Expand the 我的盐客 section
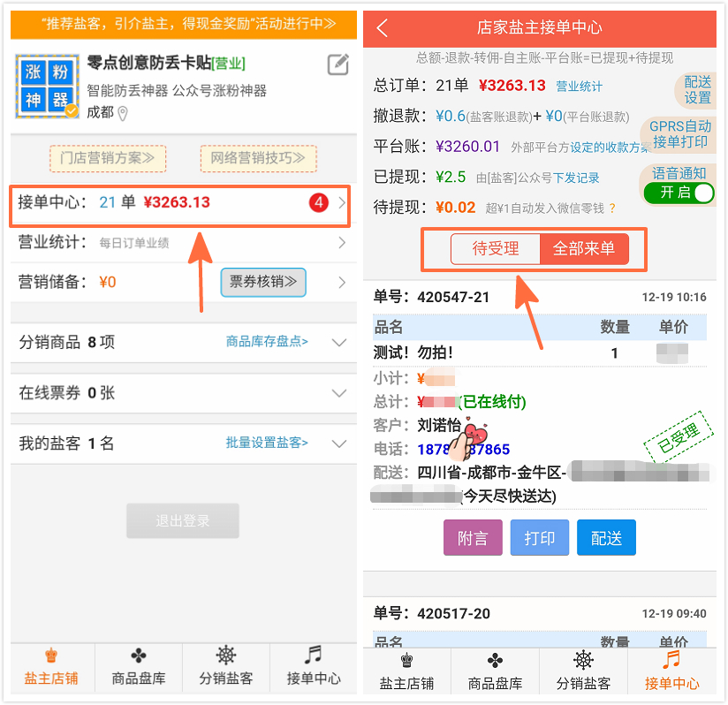728x705 pixels. pyautogui.click(x=338, y=443)
